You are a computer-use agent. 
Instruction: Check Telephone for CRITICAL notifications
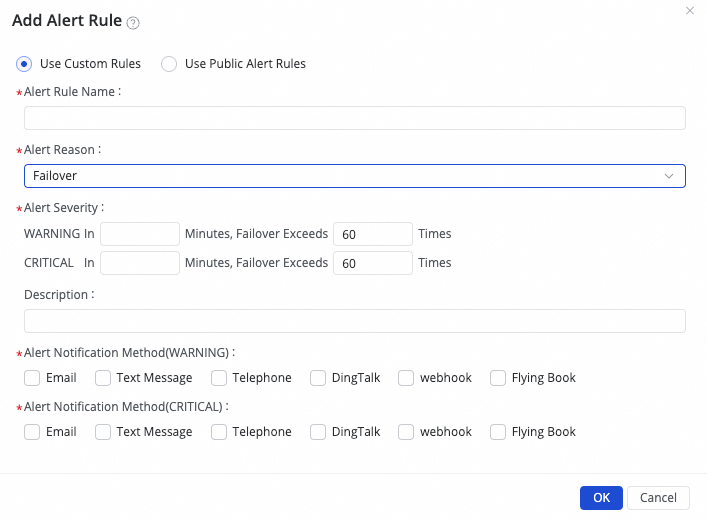[219, 432]
